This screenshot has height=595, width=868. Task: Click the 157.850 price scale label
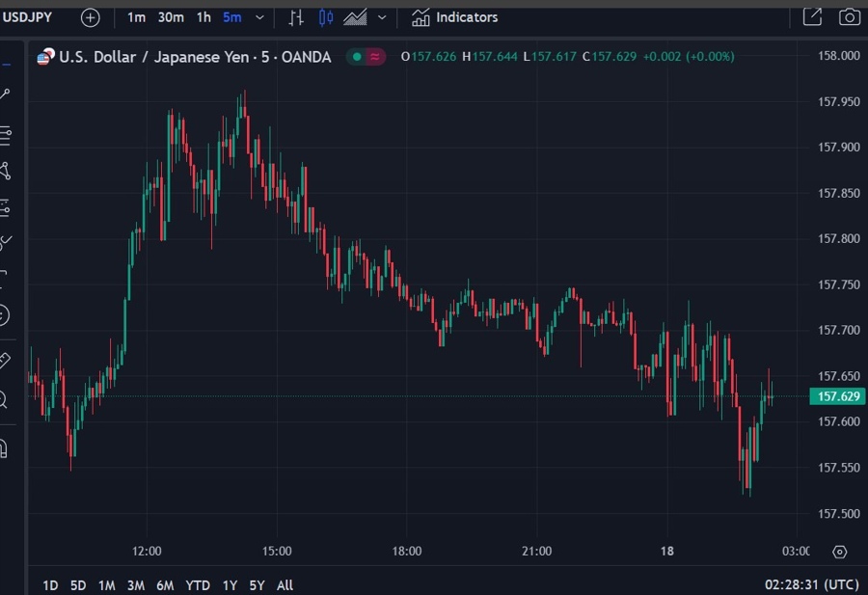point(839,193)
